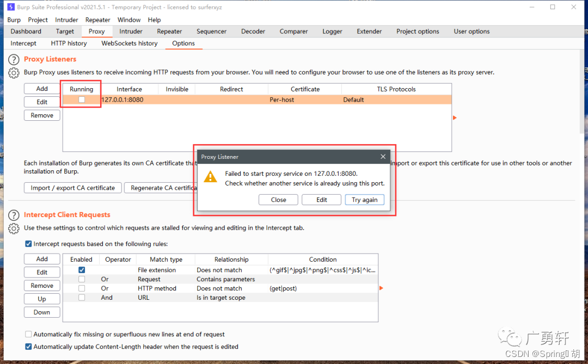This screenshot has height=364, width=588.
Task: Remove the selected intercept rule
Action: point(42,286)
